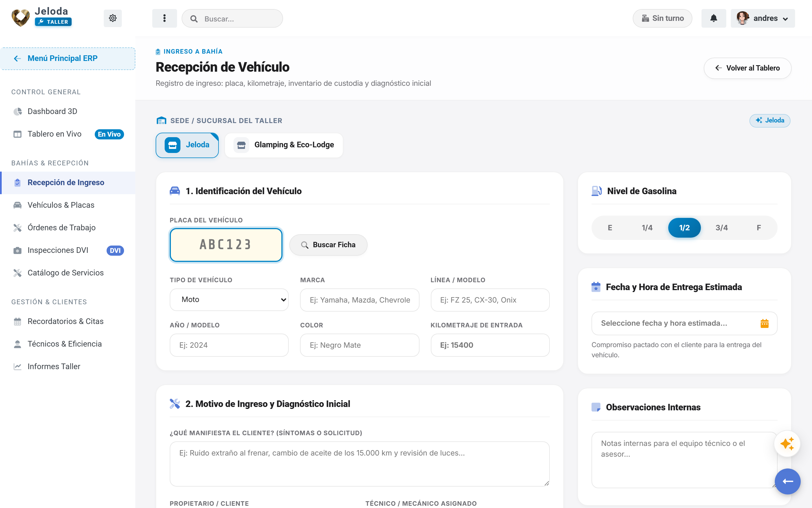
Task: Open the Sin turno shift selector
Action: 662,18
